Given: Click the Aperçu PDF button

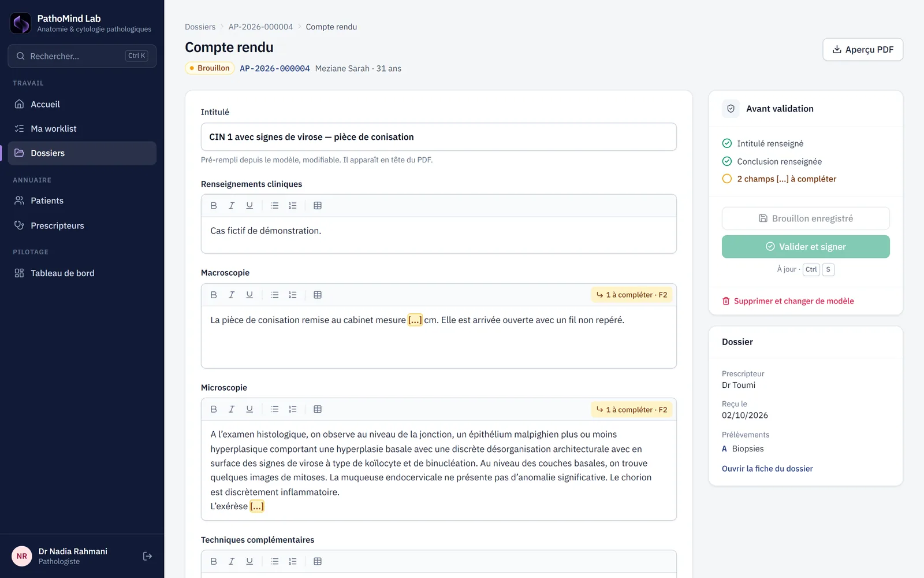Looking at the screenshot, I should tap(863, 50).
